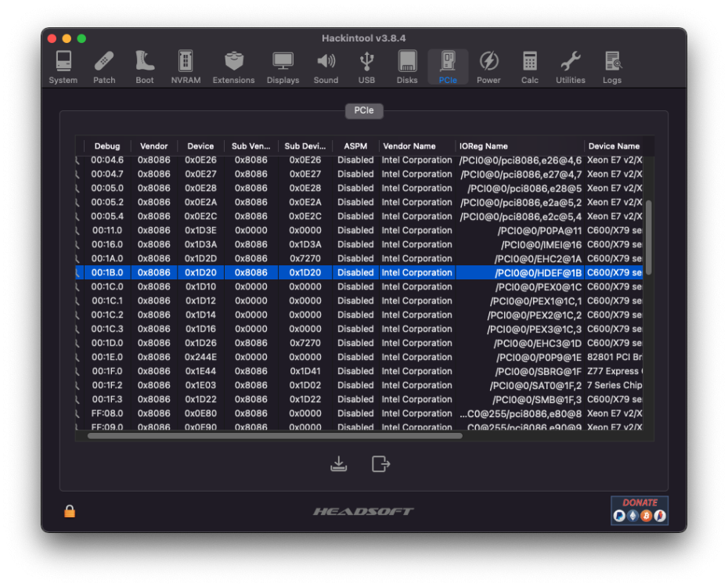Click the export PCIe list icon
Viewport: 728px width, 587px height.
pyautogui.click(x=380, y=463)
